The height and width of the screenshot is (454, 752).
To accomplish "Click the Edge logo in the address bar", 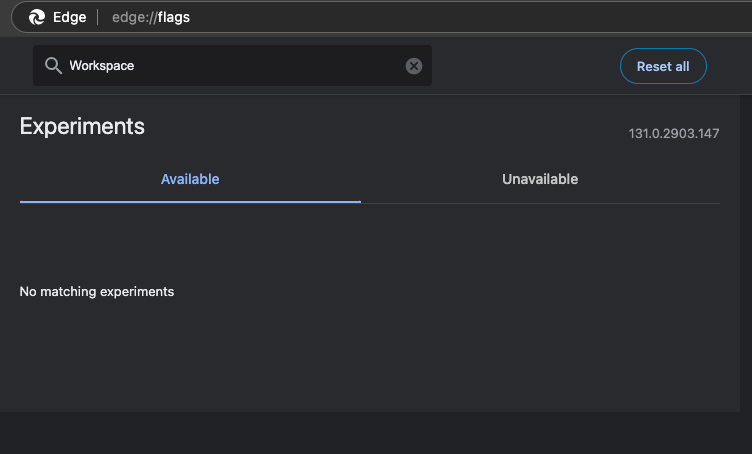I will tap(37, 17).
